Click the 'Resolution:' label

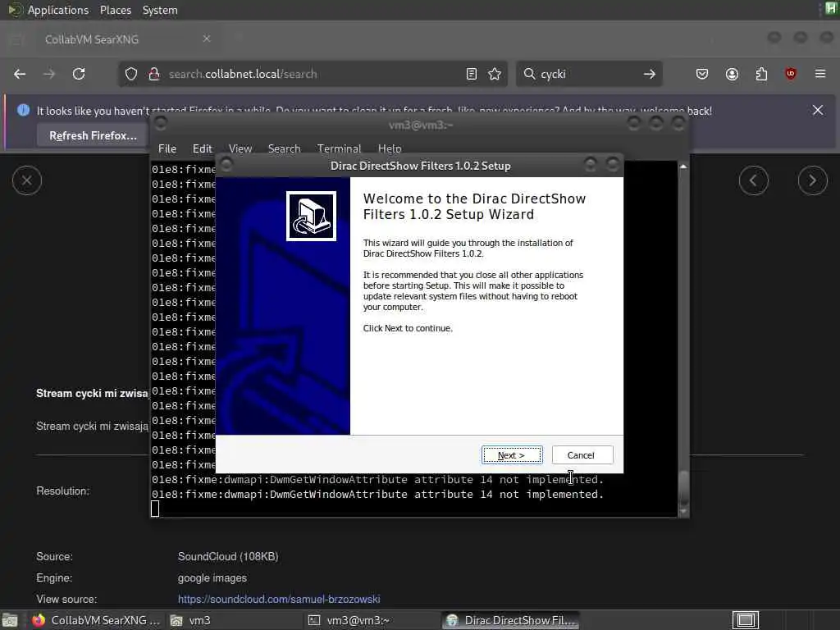pyautogui.click(x=62, y=491)
